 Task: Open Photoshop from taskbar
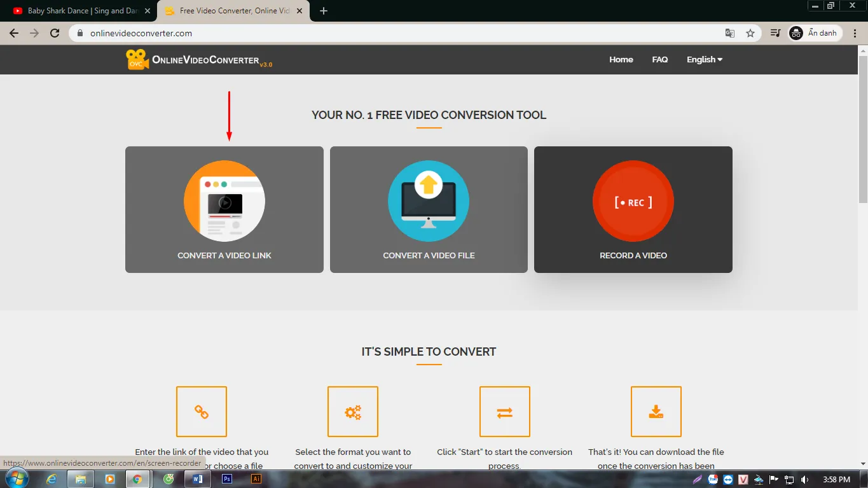227,479
